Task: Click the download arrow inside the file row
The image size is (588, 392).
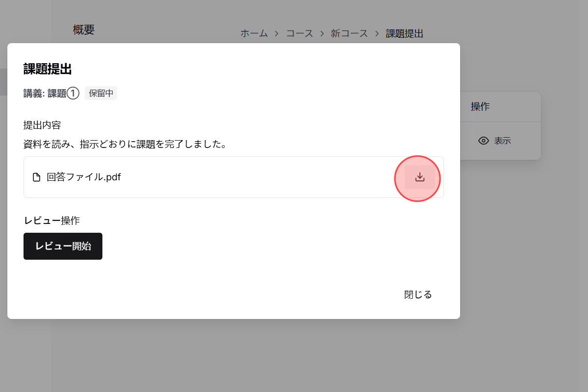Action: point(419,178)
